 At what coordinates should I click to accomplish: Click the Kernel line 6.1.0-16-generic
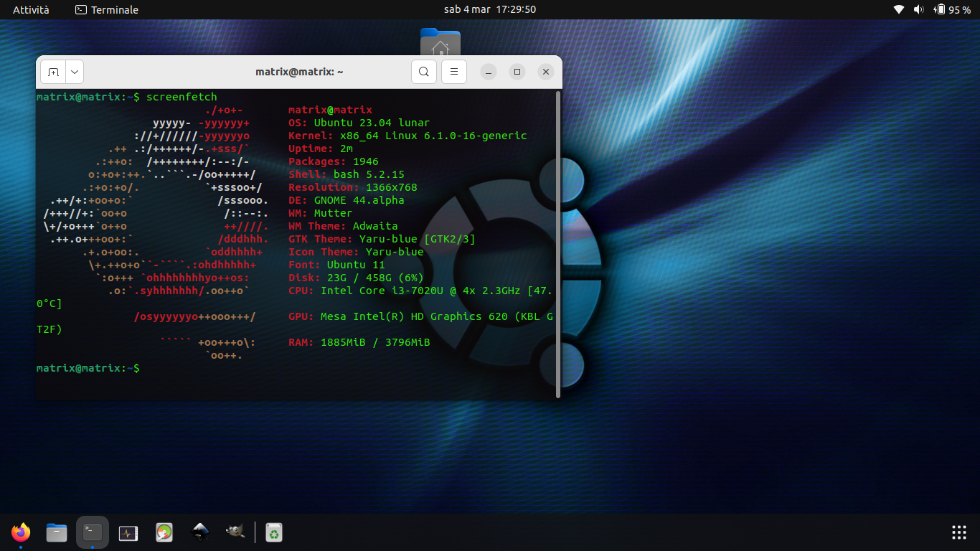click(407, 136)
